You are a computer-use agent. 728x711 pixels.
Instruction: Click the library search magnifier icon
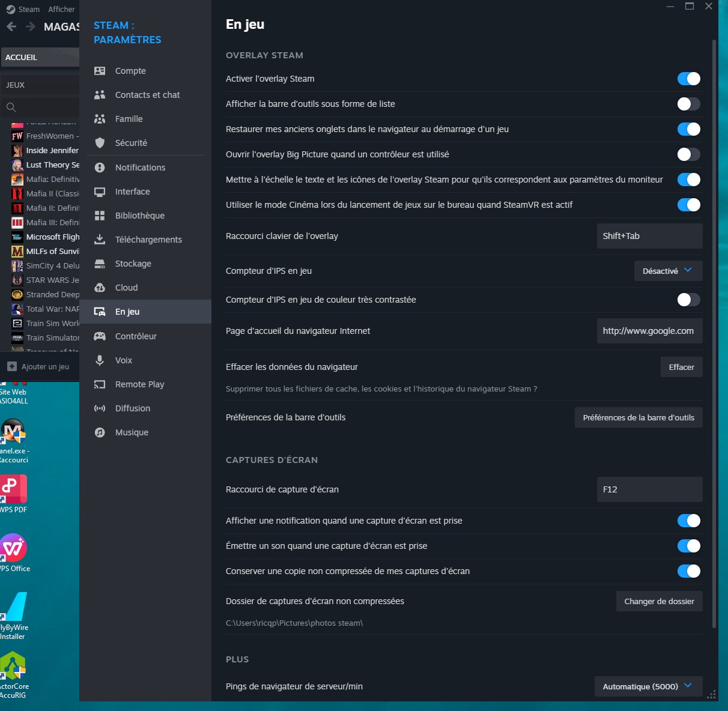point(11,107)
